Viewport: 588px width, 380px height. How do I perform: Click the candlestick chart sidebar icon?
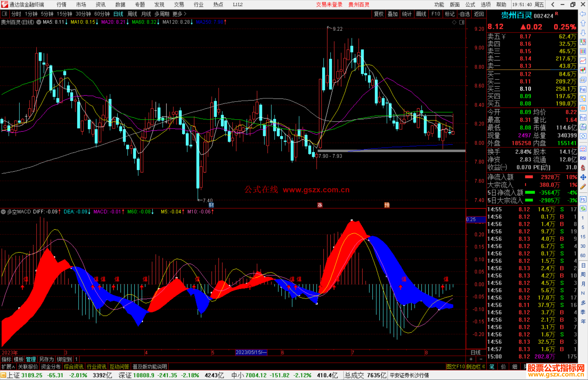[583, 70]
